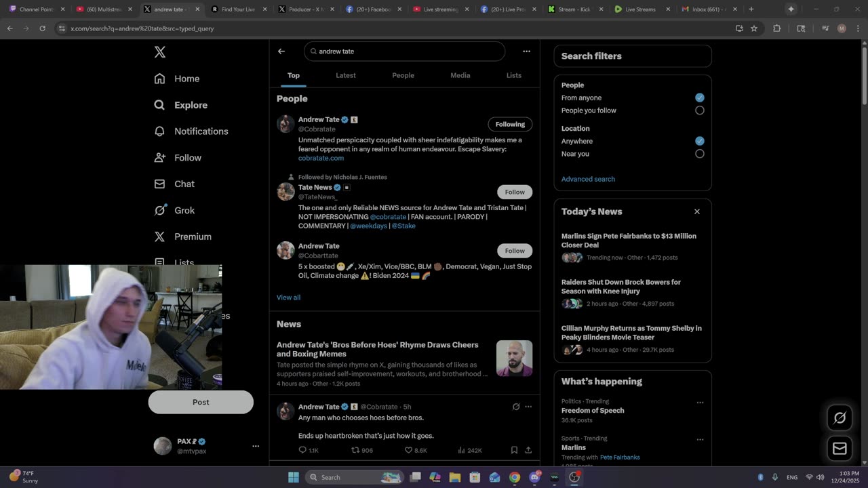Click the gray Post button

201,402
